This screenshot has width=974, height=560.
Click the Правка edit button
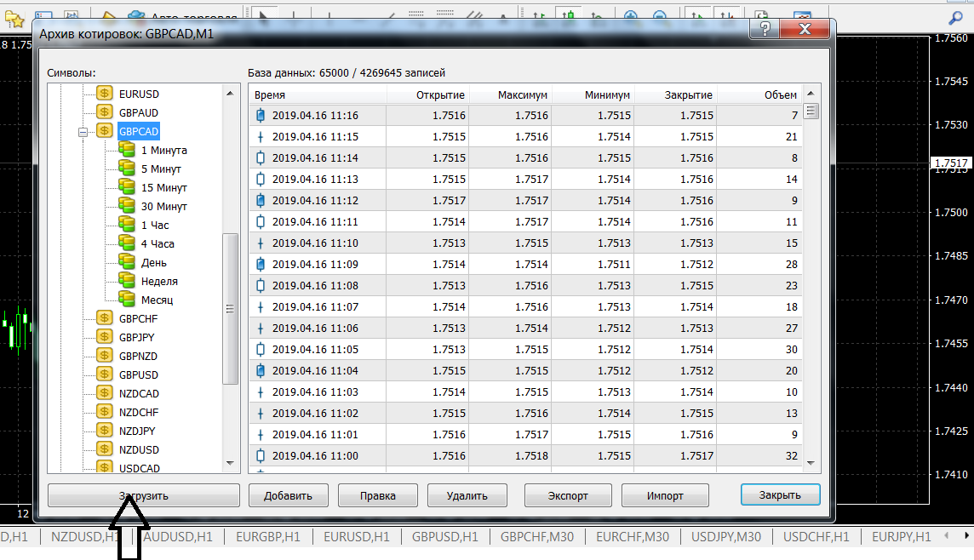(x=378, y=495)
